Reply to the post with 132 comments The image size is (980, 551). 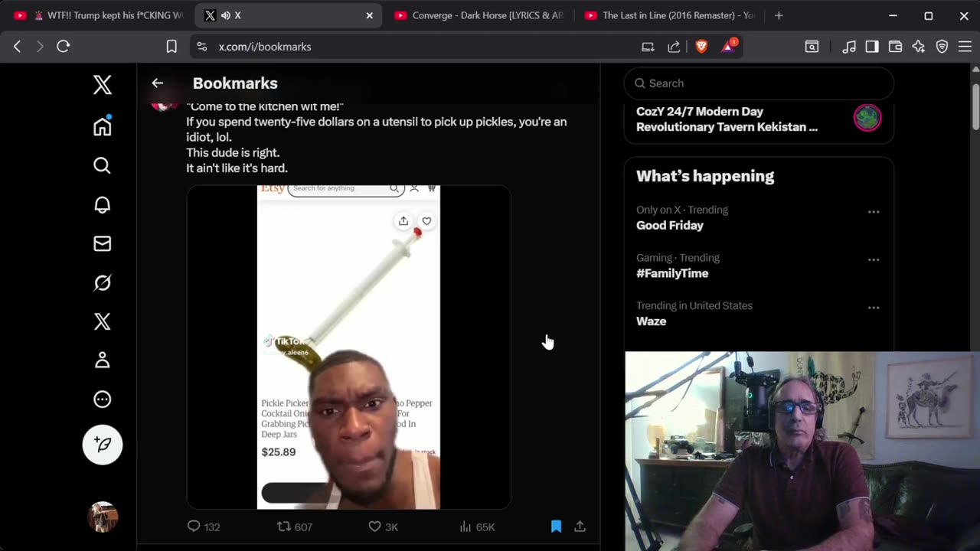point(204,527)
